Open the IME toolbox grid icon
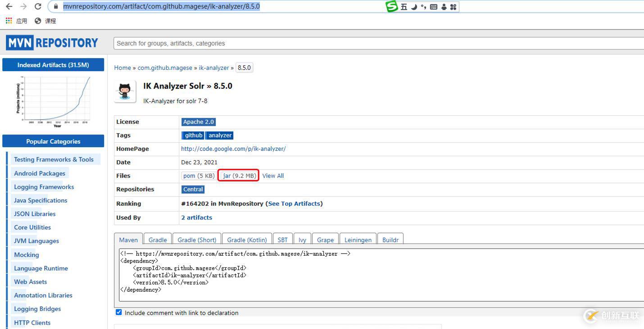The image size is (644, 329). 453,7
